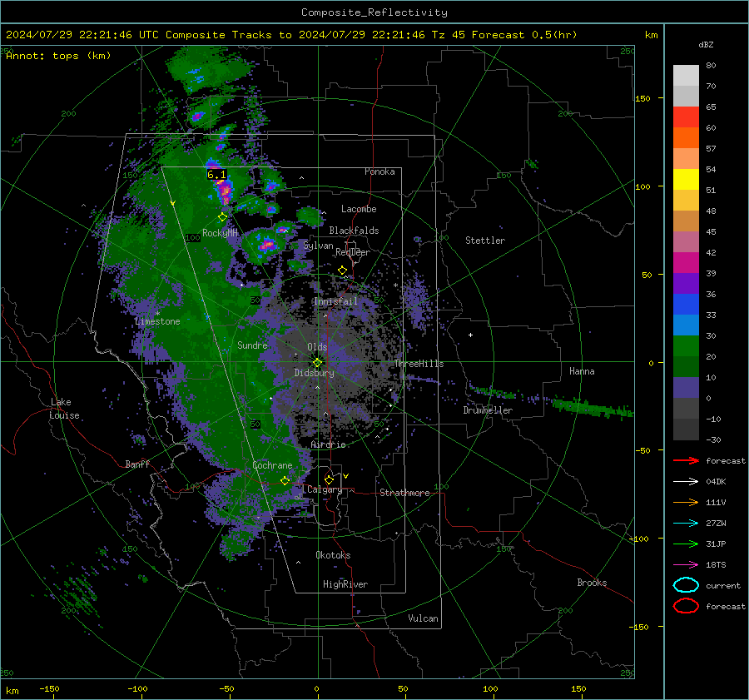Click the white 04DK arrow icon
The width and height of the screenshot is (749, 700).
(x=686, y=482)
